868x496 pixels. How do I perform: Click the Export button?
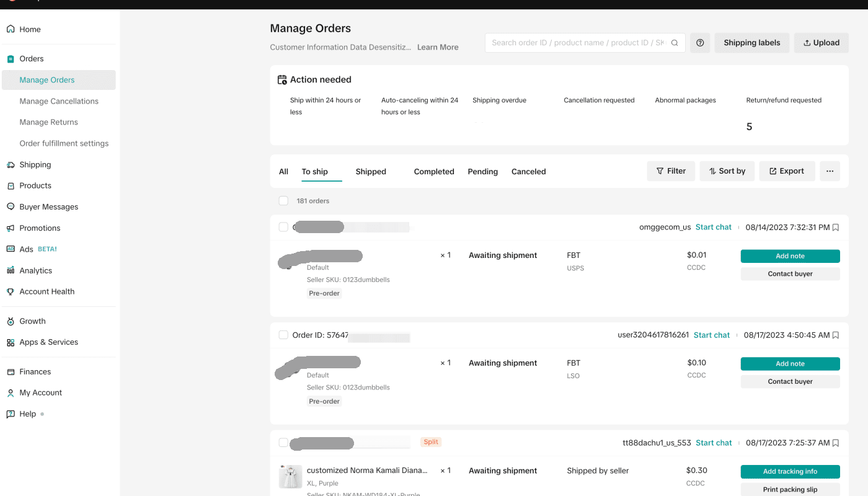coord(787,171)
